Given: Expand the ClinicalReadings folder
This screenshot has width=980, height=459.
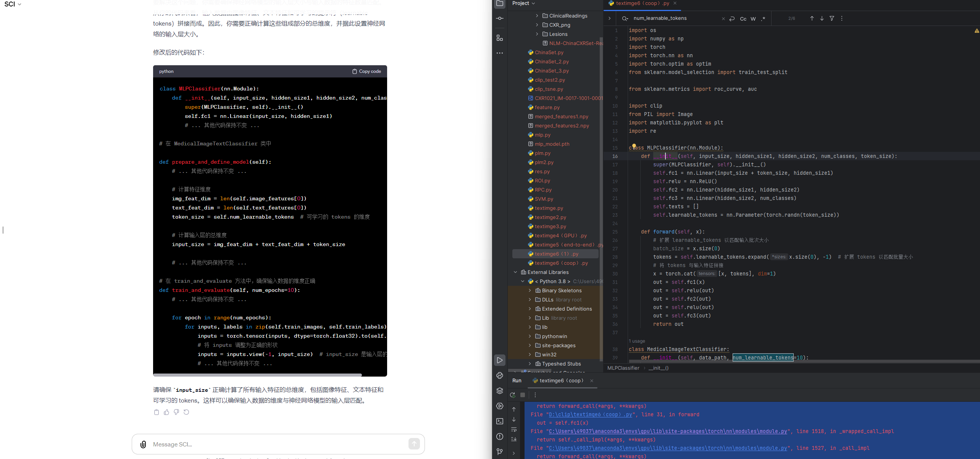Looking at the screenshot, I should coord(537,16).
